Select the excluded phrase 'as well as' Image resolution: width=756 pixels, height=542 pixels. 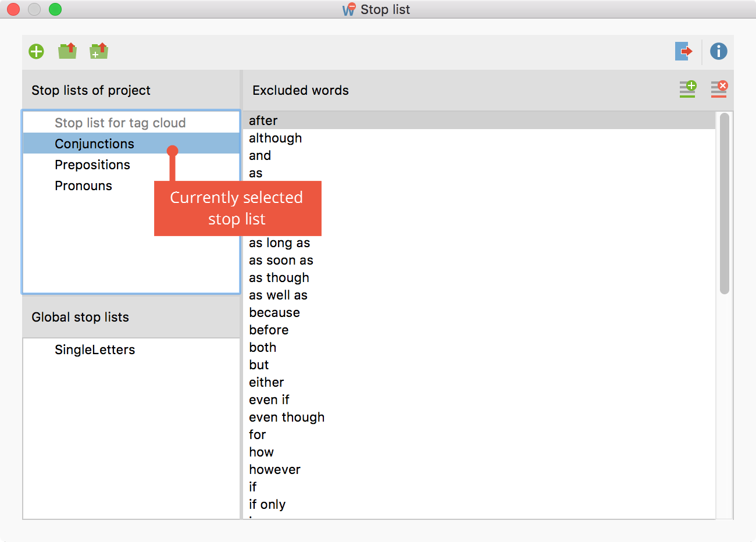[479, 295]
